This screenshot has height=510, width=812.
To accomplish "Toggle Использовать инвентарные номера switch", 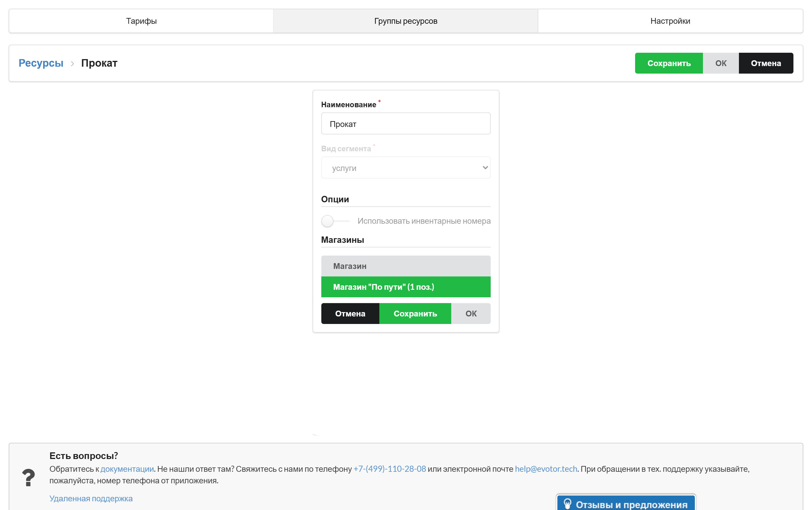I will pyautogui.click(x=335, y=221).
